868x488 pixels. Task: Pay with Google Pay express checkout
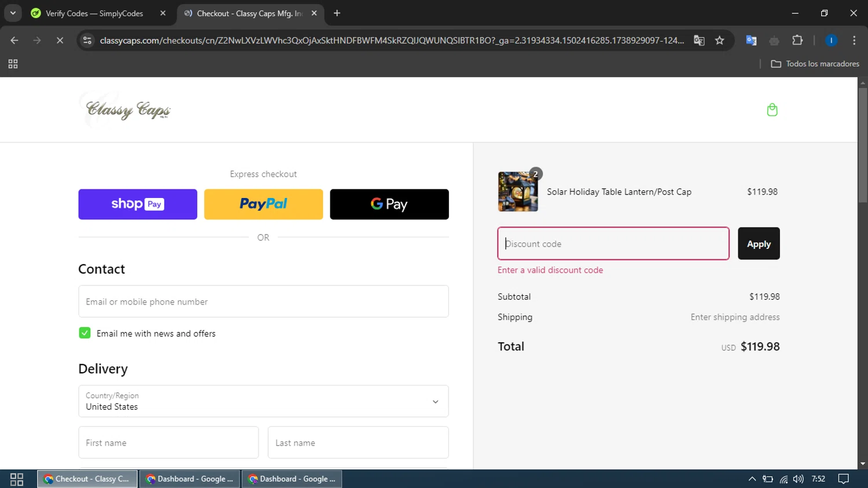[389, 204]
